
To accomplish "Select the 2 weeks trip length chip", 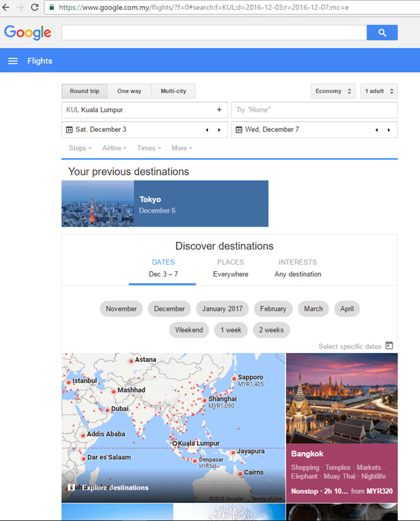I will click(271, 330).
